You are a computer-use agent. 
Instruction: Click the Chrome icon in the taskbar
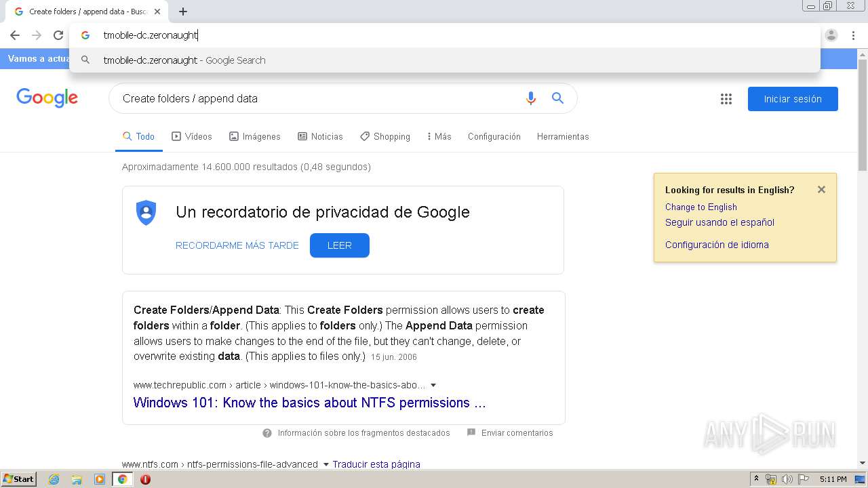tap(122, 479)
